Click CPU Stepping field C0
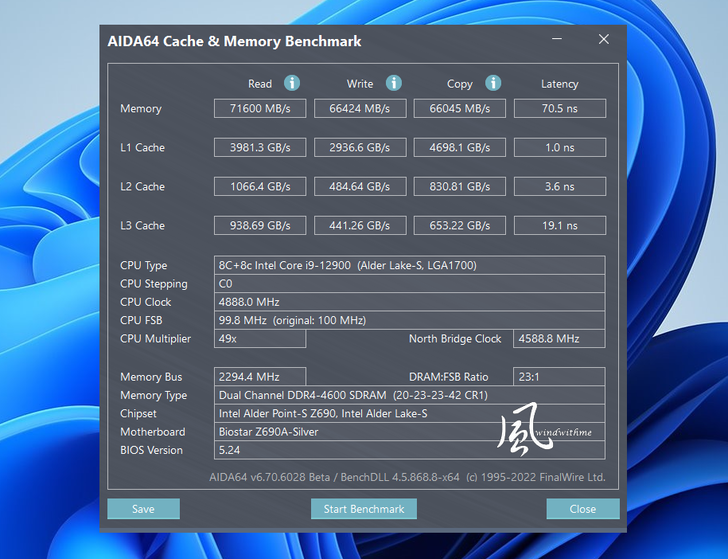This screenshot has width=728, height=559. pos(410,283)
